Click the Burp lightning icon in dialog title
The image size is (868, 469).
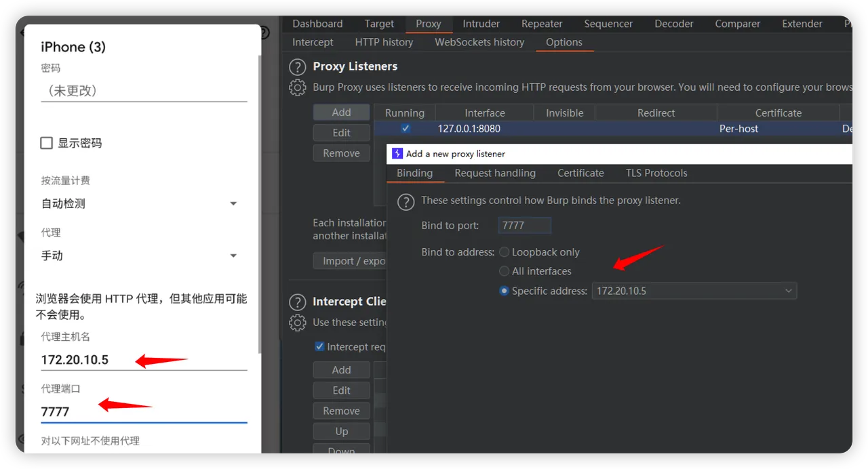(x=397, y=154)
